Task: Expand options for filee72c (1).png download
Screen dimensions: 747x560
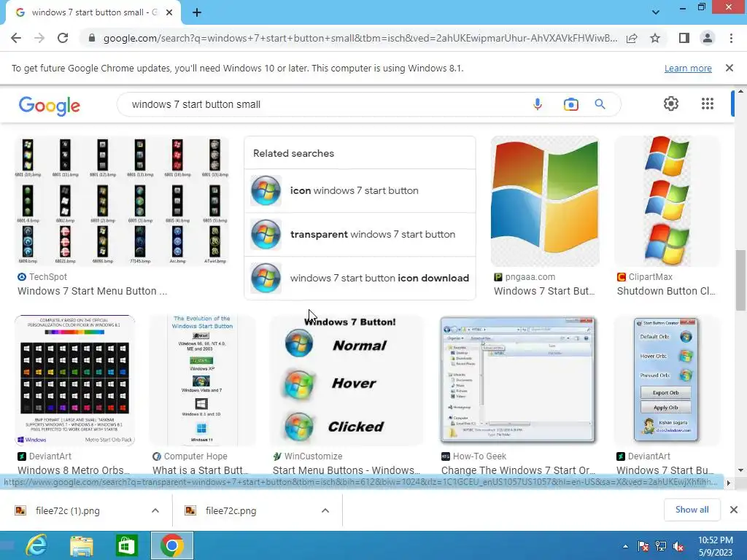Action: 155,510
